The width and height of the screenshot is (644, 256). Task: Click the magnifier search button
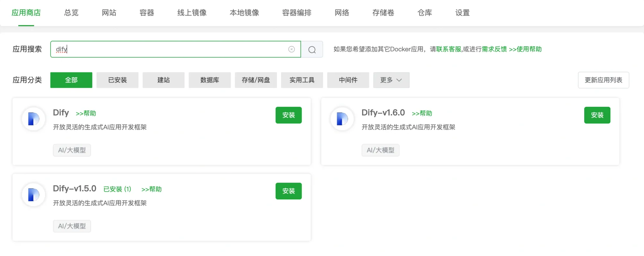click(312, 49)
